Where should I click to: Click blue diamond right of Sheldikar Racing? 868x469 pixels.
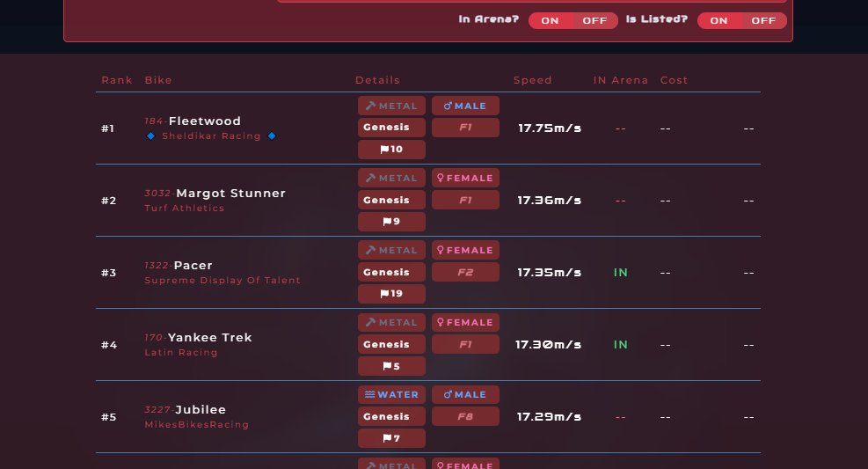272,136
